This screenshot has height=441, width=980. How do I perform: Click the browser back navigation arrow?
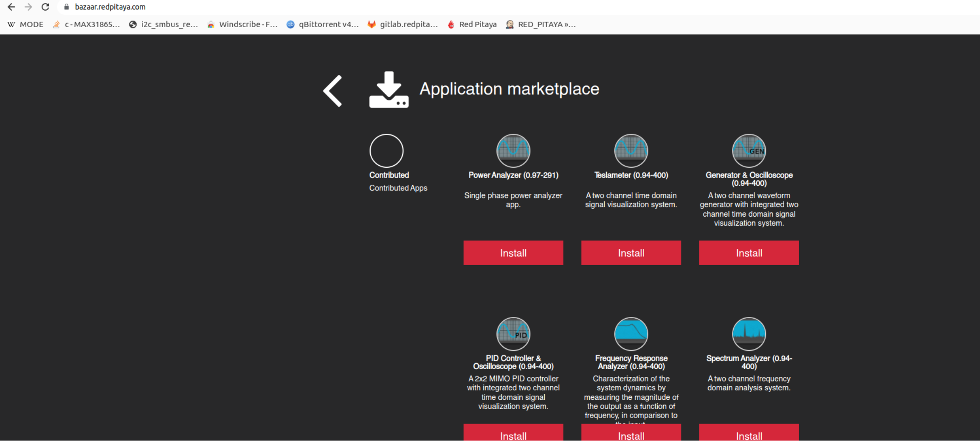11,7
